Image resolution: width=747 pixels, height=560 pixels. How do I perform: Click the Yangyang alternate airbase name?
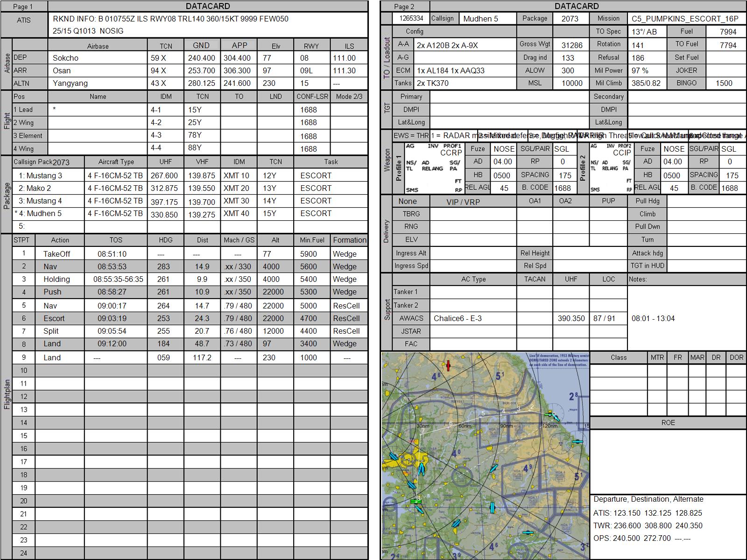(x=70, y=83)
